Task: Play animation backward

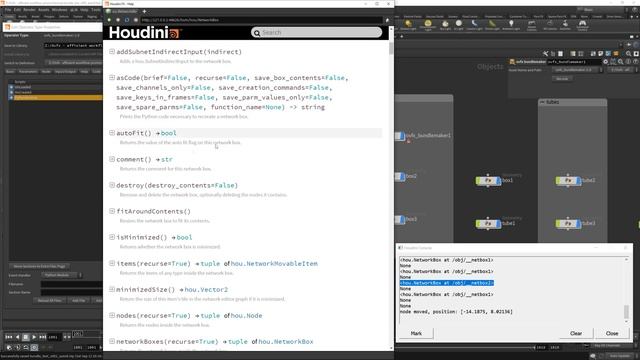Action: click(17, 337)
